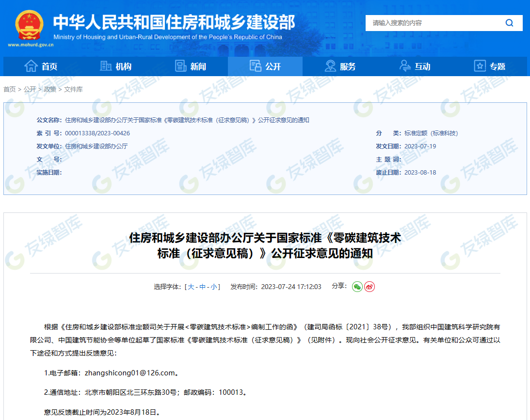Image resolution: width=530 pixels, height=420 pixels.
Task: Click the 公文名称 document title value
Action: pos(187,120)
